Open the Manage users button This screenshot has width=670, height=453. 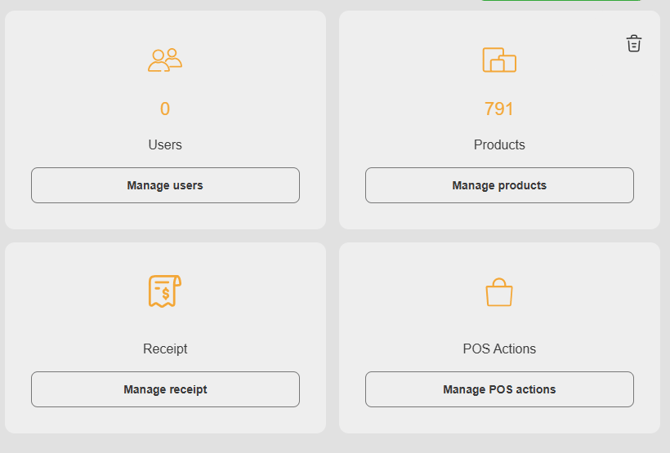pyautogui.click(x=165, y=185)
